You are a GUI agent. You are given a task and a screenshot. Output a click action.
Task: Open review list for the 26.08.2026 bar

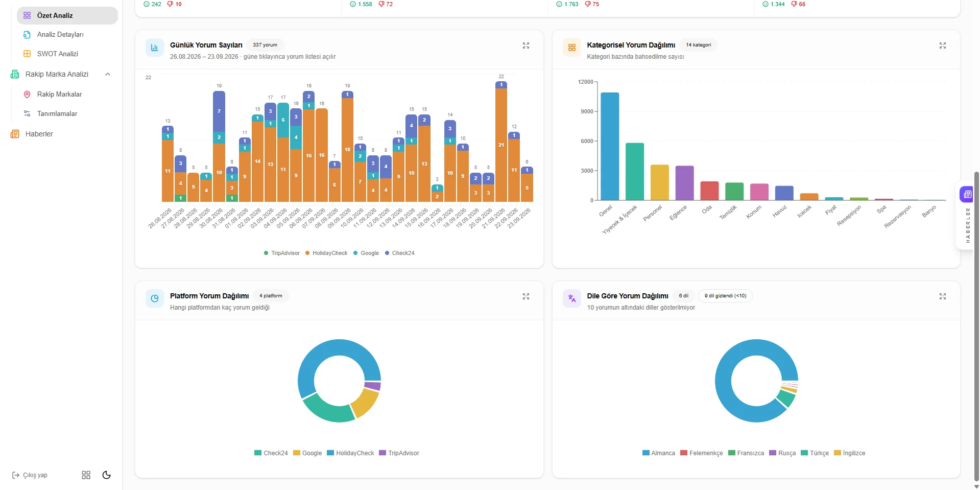point(168,164)
